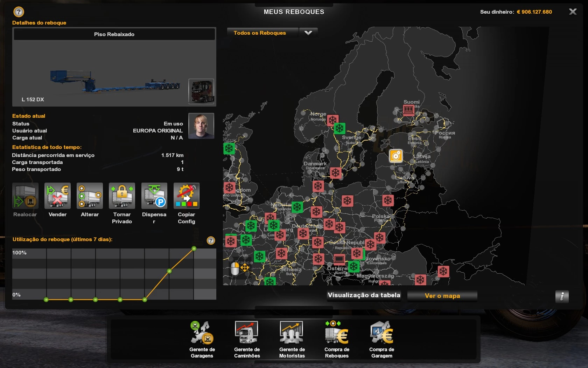This screenshot has height=368, width=588.
Task: Click the peak 100% point on utilization graph
Action: click(194, 248)
